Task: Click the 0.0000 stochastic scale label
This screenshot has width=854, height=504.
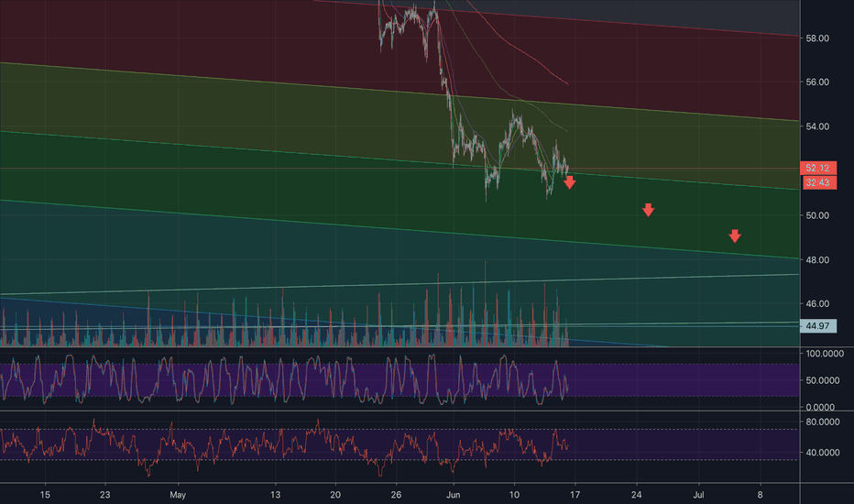Action: coord(820,407)
